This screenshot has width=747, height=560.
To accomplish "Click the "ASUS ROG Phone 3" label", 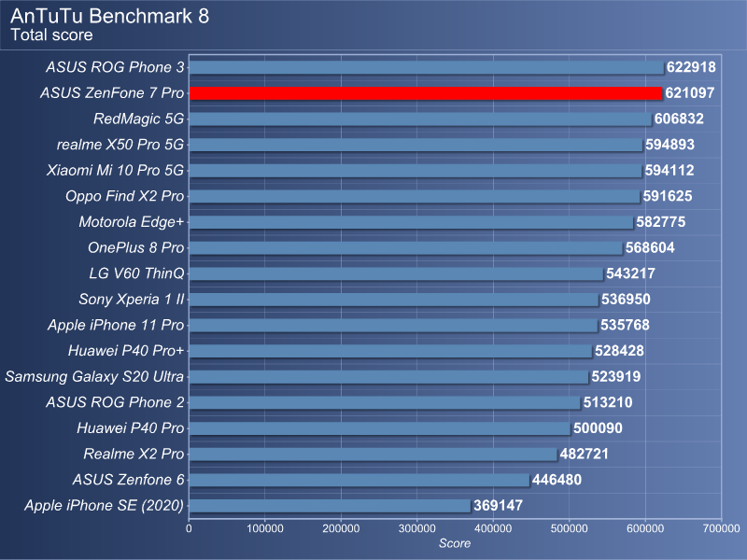I will pyautogui.click(x=115, y=67).
